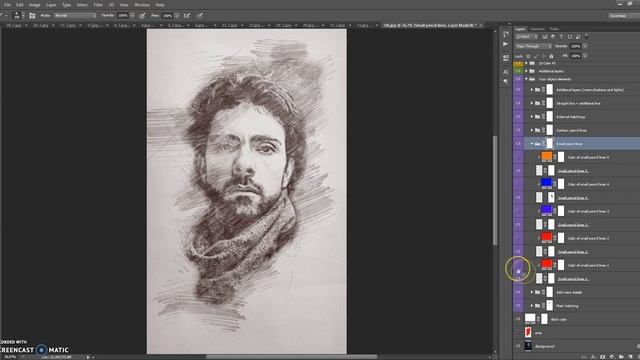640x360 pixels.
Task: Open the brush preset picker
Action: (x=18, y=16)
